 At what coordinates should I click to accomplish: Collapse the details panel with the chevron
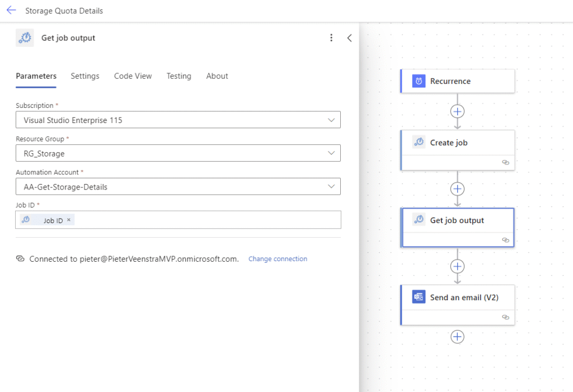[349, 37]
